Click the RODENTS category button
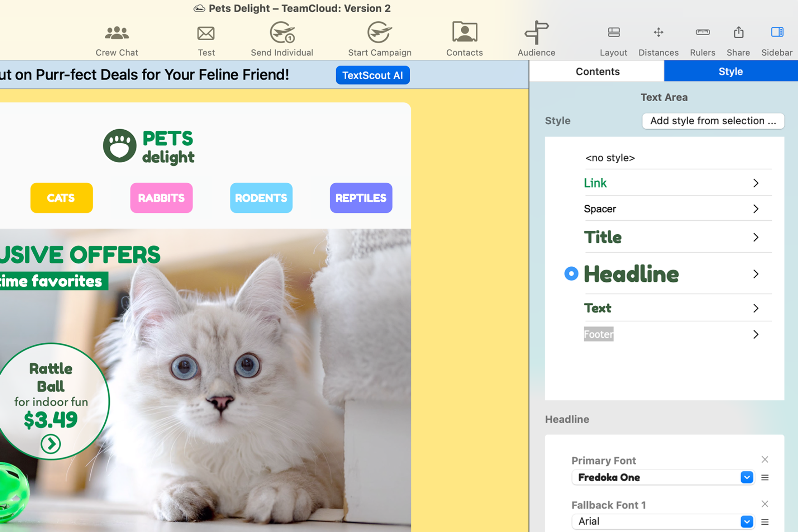 tap(261, 198)
